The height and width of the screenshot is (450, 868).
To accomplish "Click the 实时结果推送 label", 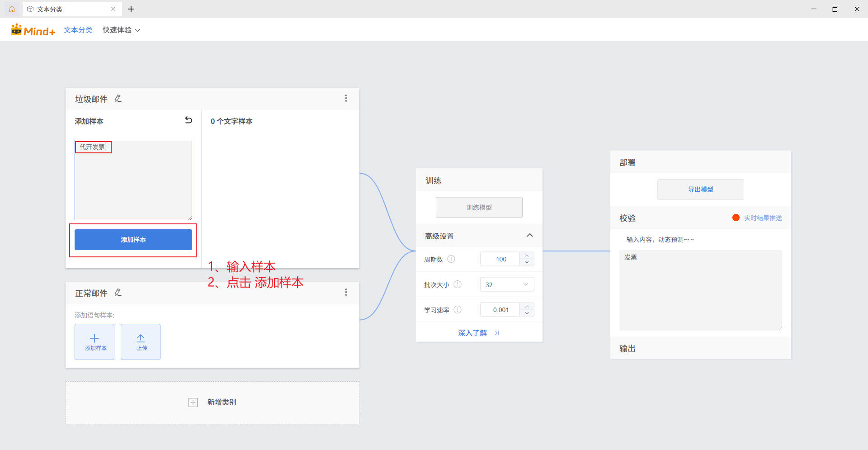I will click(x=763, y=218).
